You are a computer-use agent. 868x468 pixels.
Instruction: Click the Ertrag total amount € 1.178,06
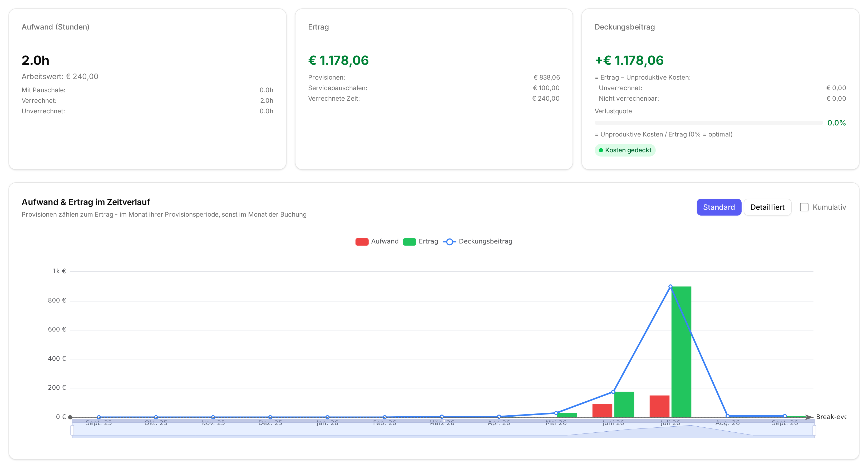338,60
